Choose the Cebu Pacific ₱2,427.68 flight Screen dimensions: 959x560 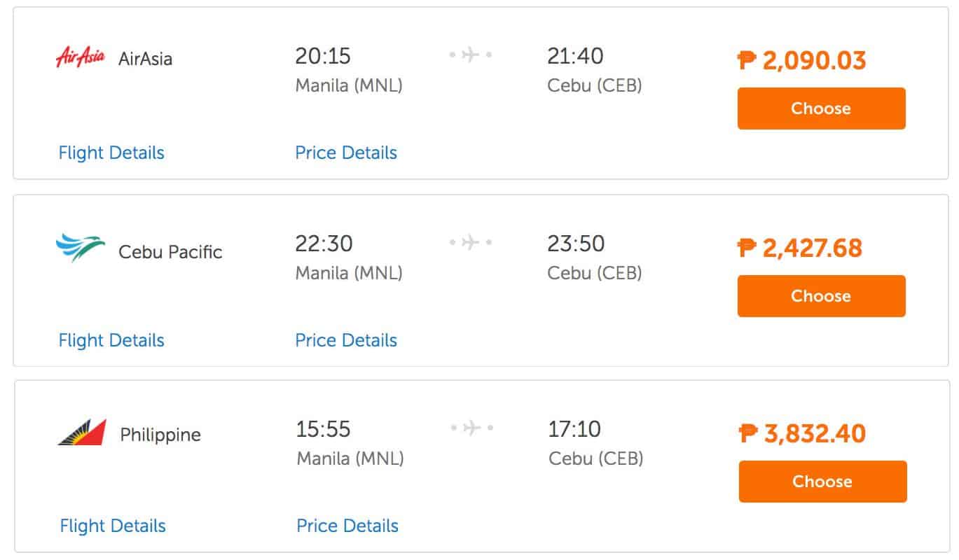pyautogui.click(x=821, y=296)
